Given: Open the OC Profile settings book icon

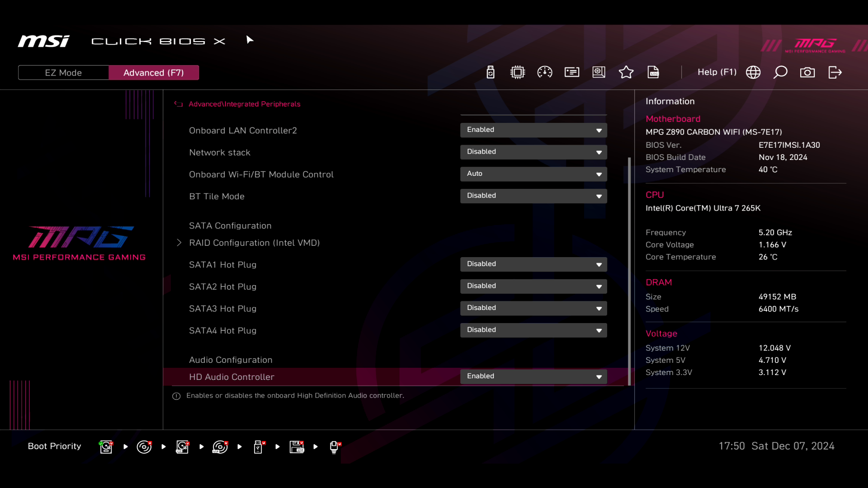Looking at the screenshot, I should pos(599,72).
